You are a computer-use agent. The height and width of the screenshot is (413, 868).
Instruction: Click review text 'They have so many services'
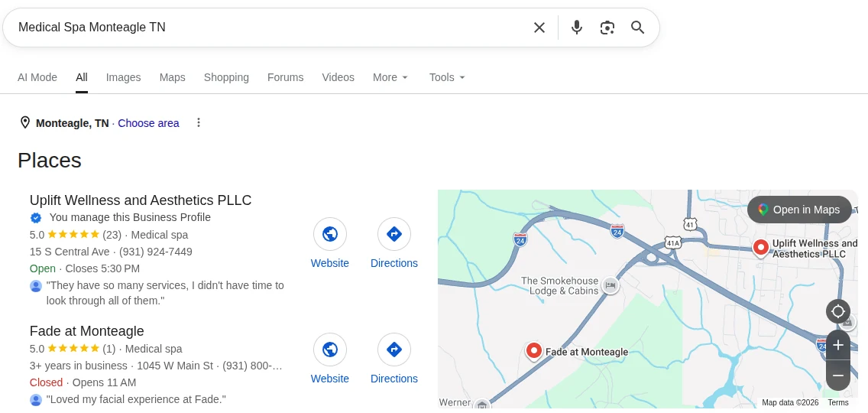tap(165, 293)
